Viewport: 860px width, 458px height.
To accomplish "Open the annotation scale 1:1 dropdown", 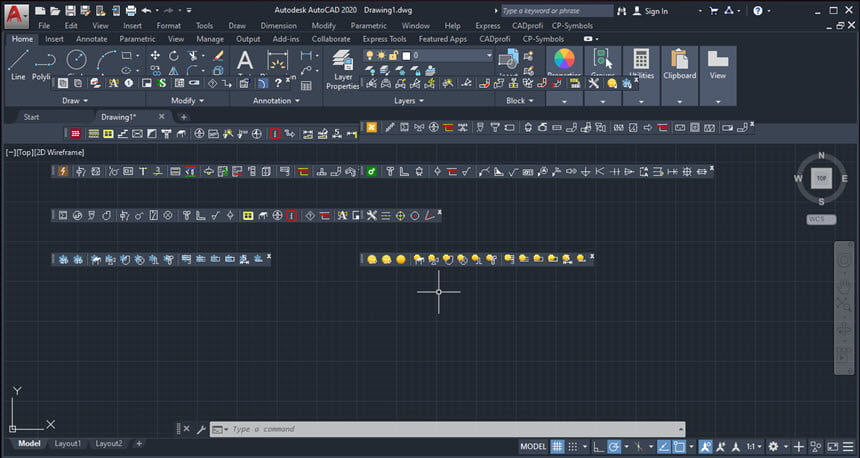I will pyautogui.click(x=754, y=446).
